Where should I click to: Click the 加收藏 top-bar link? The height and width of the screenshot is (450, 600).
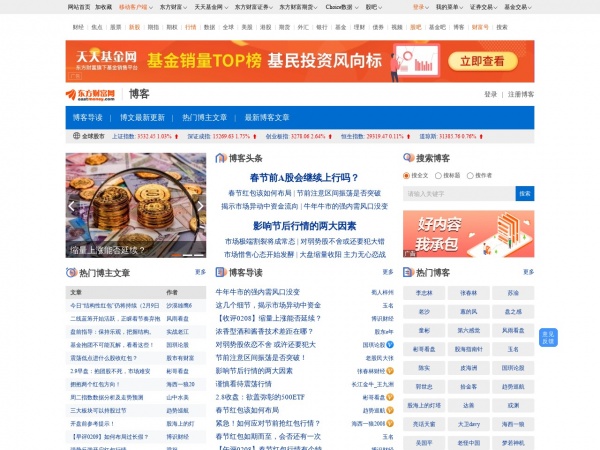pos(104,7)
